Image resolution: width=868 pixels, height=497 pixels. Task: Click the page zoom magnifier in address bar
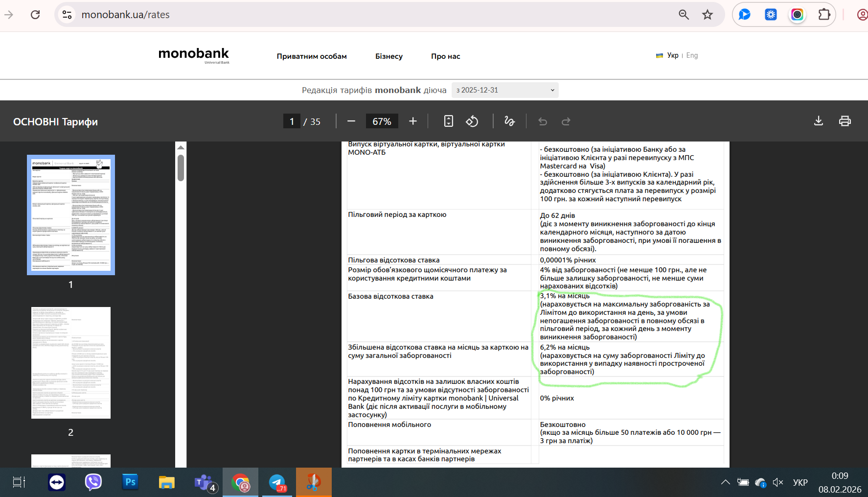coord(684,15)
